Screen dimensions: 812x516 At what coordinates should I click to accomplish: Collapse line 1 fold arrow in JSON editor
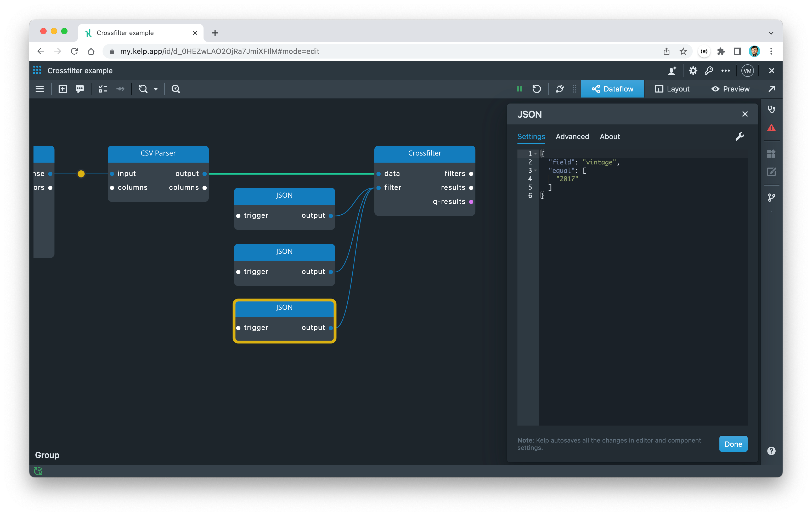(x=535, y=154)
